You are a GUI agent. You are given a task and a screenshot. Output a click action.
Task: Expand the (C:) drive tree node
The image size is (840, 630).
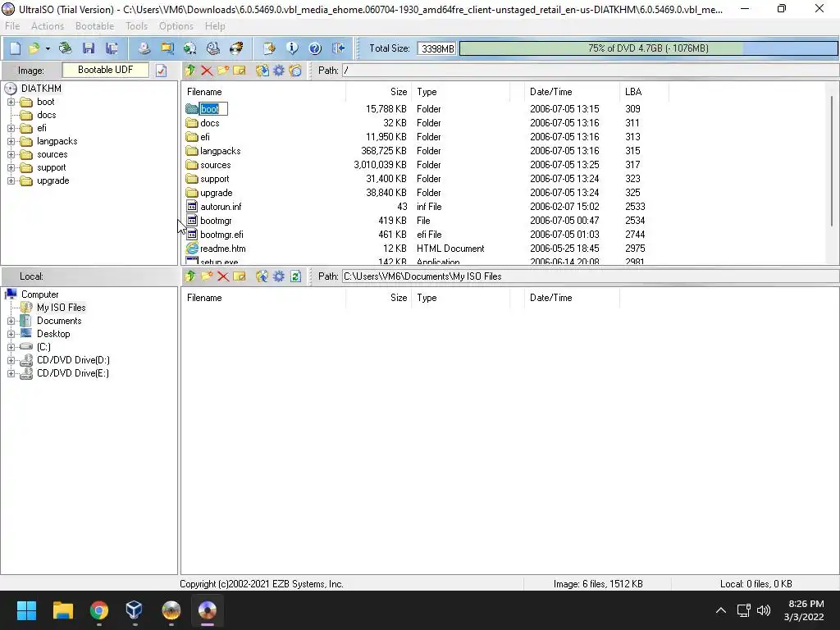[x=11, y=347]
